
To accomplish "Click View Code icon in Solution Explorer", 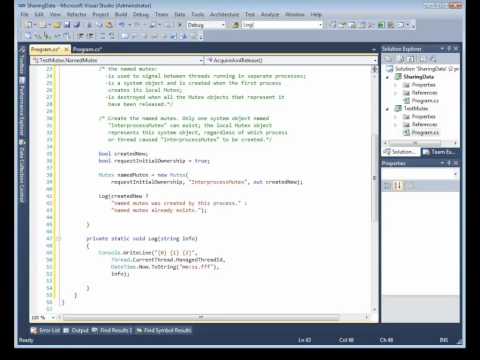I will point(423,59).
